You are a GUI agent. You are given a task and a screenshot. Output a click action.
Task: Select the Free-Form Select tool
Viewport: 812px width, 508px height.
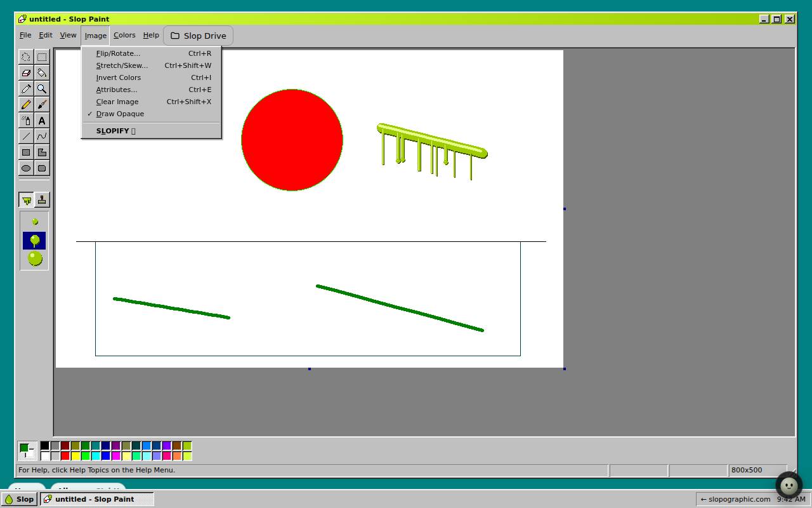click(26, 57)
